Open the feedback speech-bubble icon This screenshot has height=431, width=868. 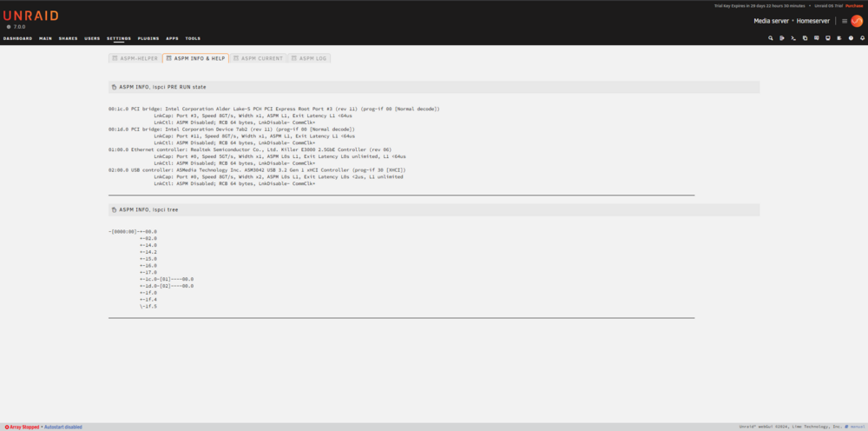817,38
